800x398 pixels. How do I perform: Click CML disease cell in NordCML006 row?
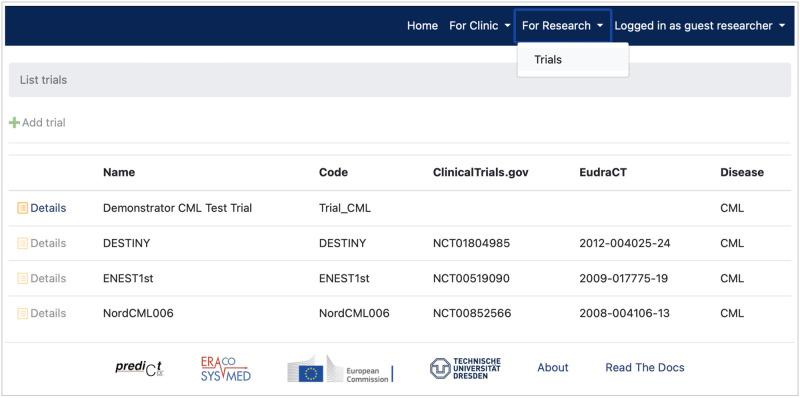tap(732, 313)
